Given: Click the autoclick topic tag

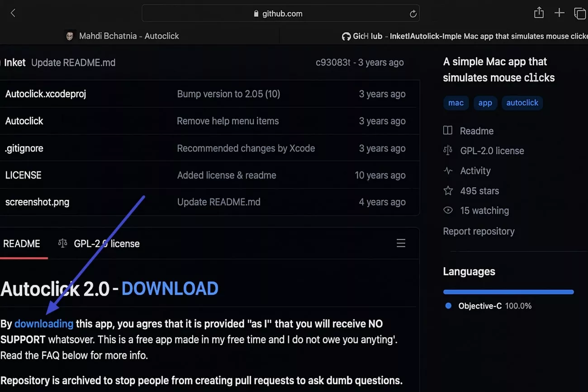Looking at the screenshot, I should point(522,103).
